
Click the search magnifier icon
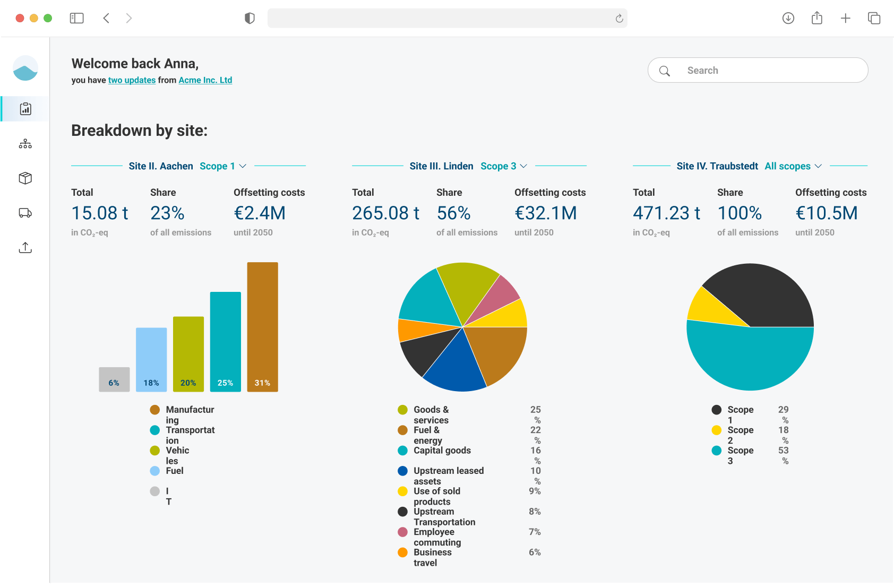click(665, 71)
